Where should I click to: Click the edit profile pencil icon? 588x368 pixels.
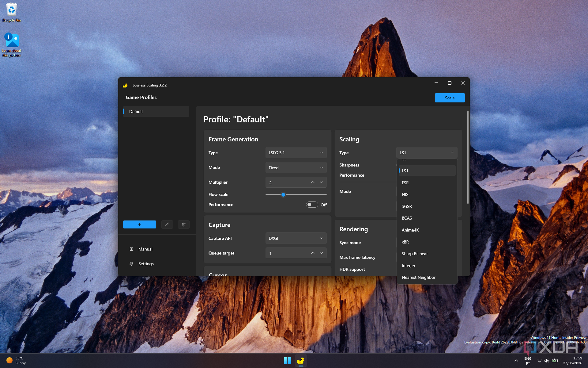coord(167,224)
